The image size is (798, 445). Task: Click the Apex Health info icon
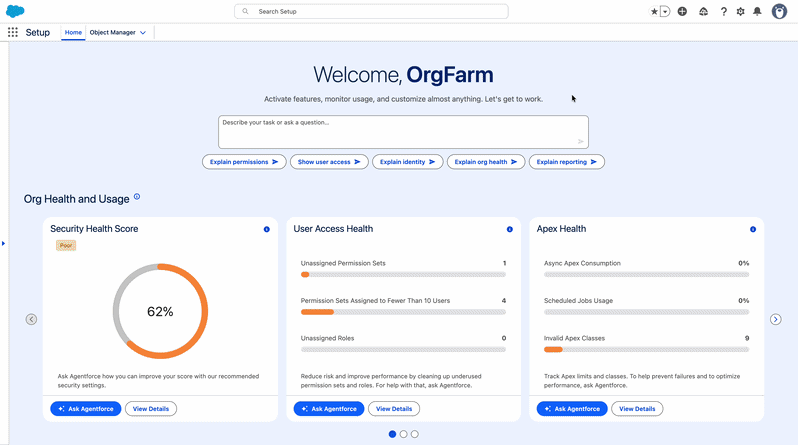click(753, 229)
